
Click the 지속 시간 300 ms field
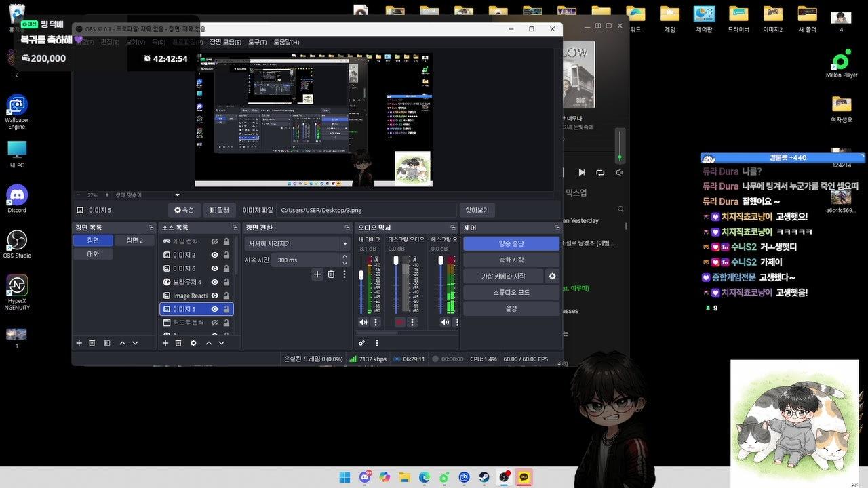310,260
